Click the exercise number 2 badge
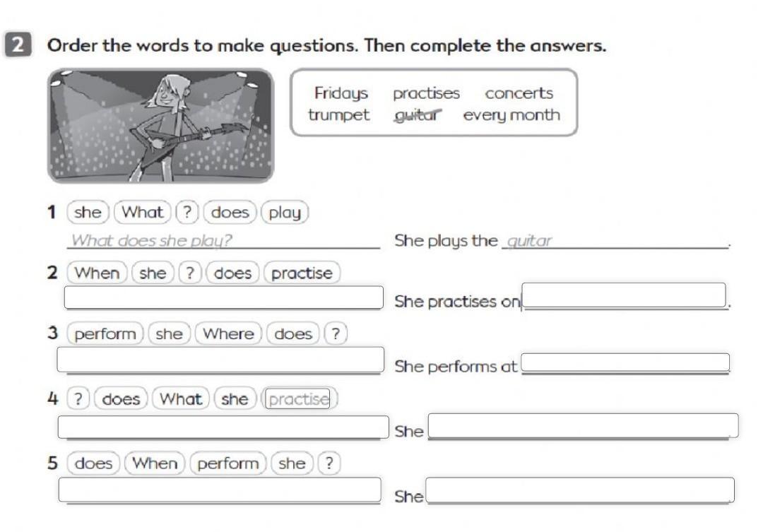Screen dimensions: 763x532 pos(18,45)
